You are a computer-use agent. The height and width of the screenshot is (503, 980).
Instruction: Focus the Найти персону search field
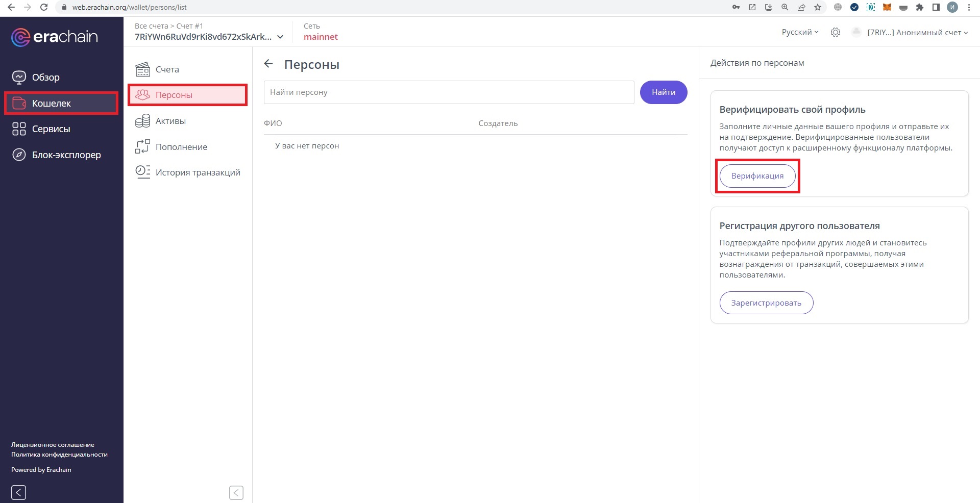click(x=449, y=92)
